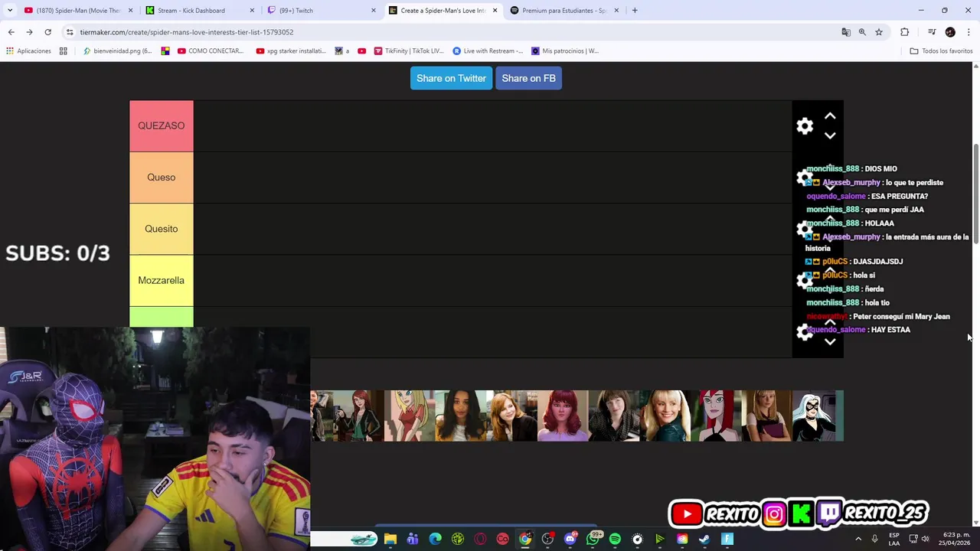
Task: View site information icon in address bar
Action: pyautogui.click(x=70, y=32)
